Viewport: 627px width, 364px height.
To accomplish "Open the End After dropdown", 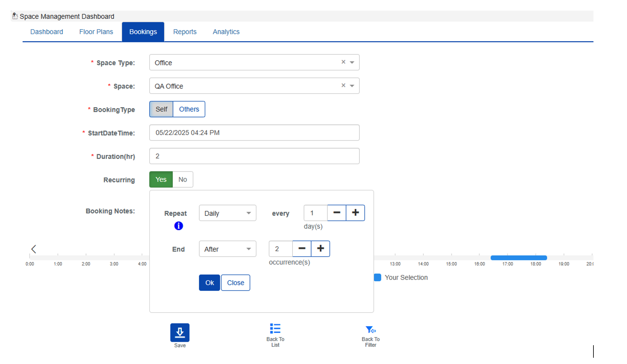I will pos(228,249).
